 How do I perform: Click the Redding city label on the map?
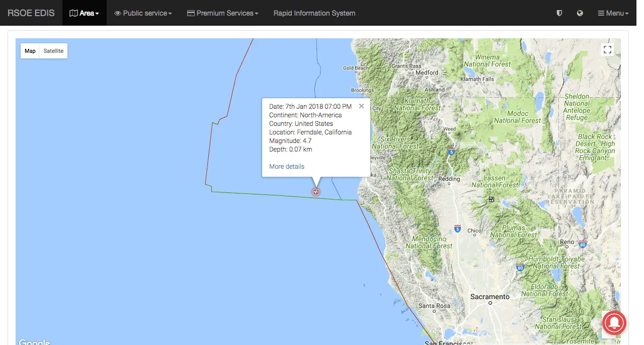pyautogui.click(x=449, y=179)
